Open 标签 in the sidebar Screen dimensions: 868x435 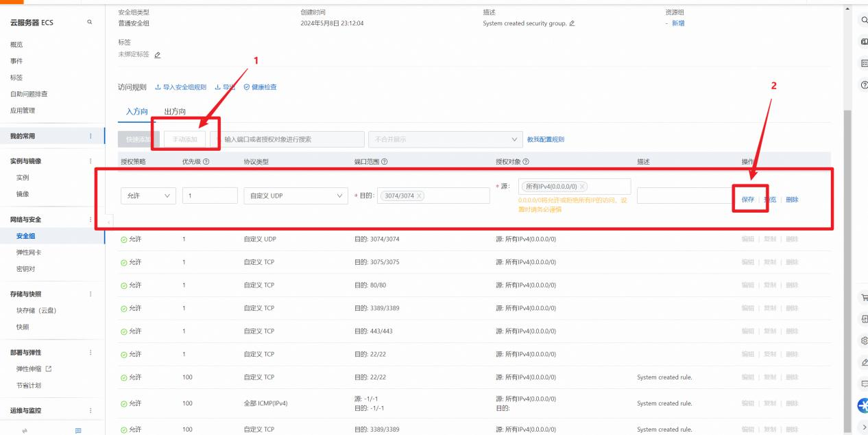click(x=16, y=78)
